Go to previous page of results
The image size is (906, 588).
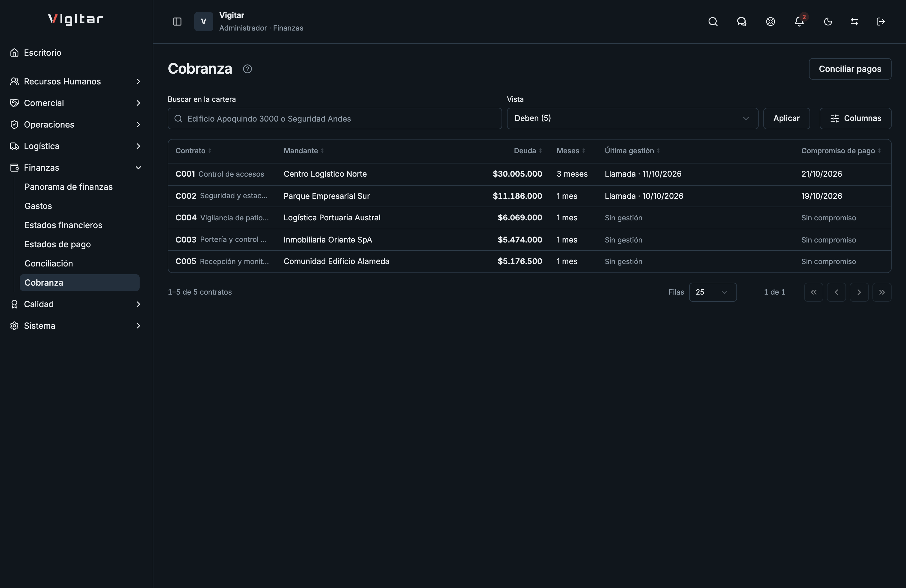[836, 292]
